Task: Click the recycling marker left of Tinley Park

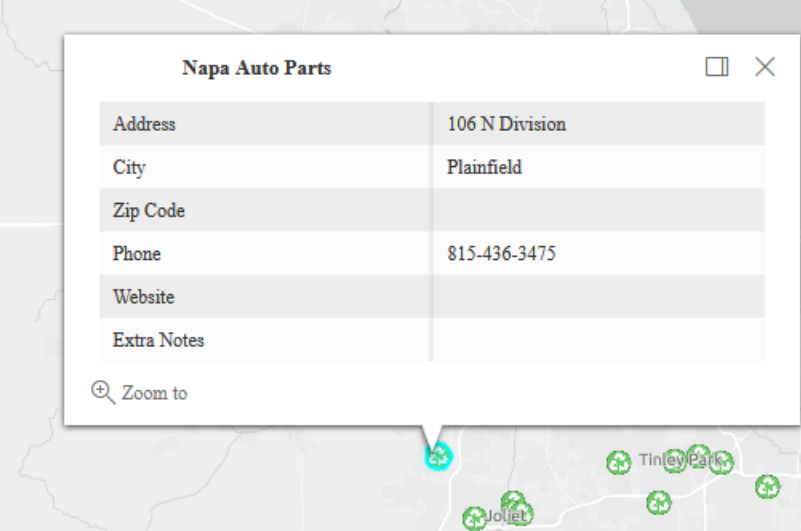Action: [x=619, y=463]
